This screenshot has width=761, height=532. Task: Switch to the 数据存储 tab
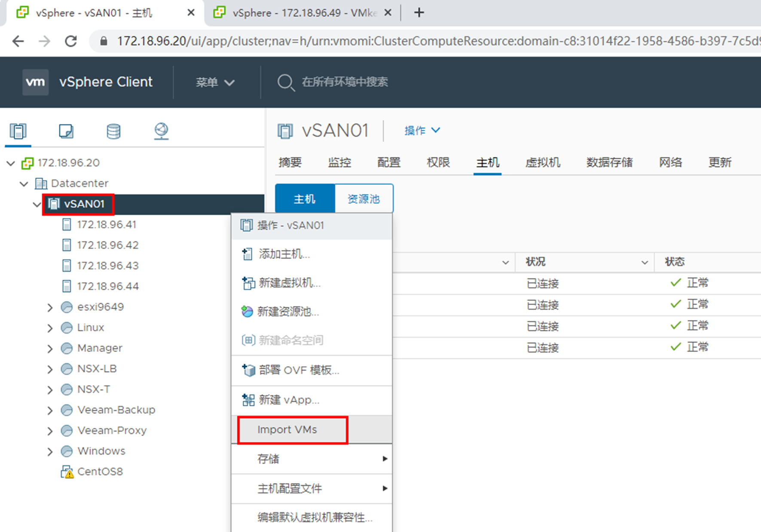[609, 162]
